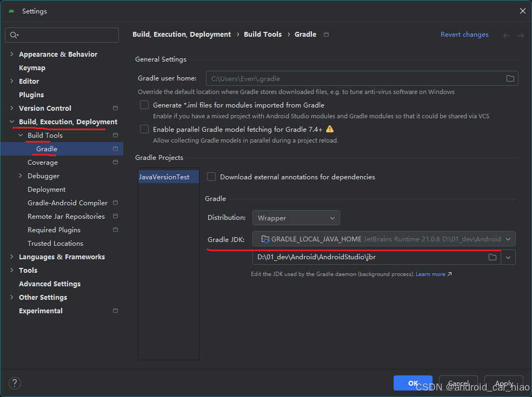Select JavaVersionTest in Gradle Projects list
The image size is (532, 397).
168,177
